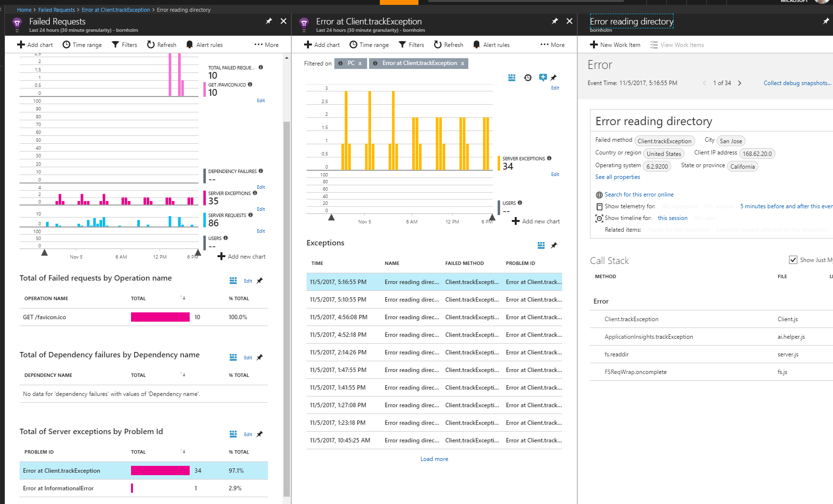Image resolution: width=833 pixels, height=504 pixels.
Task: Click 5 minutes before and after link
Action: click(786, 206)
